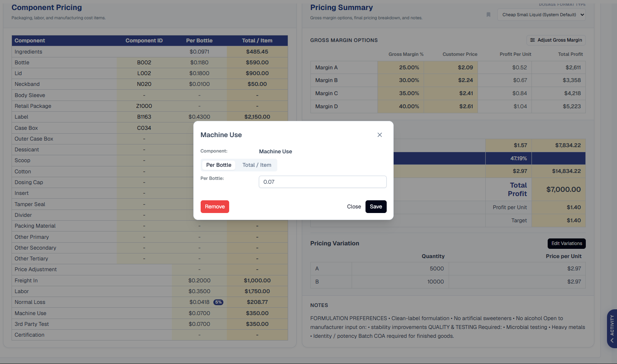Click the Certification row label
This screenshot has width=617, height=364.
[x=29, y=335]
